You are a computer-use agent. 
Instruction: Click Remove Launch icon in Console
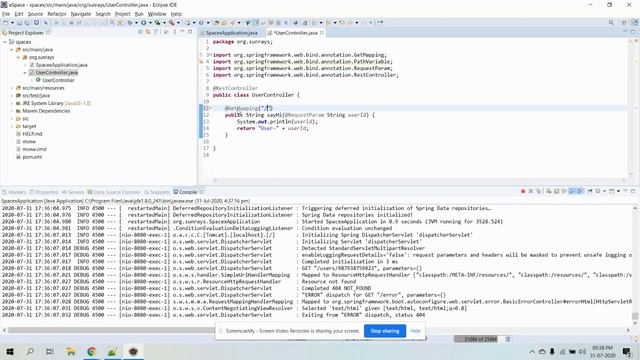coord(531,191)
